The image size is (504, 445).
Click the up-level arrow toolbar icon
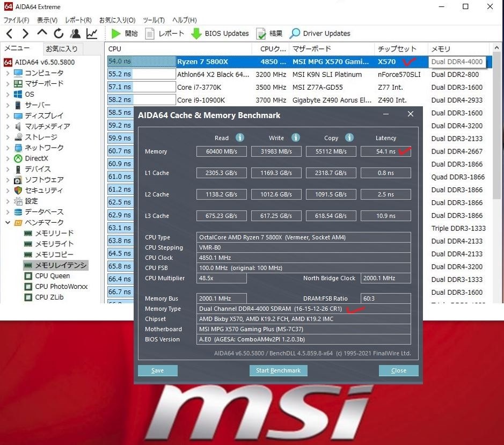point(42,33)
